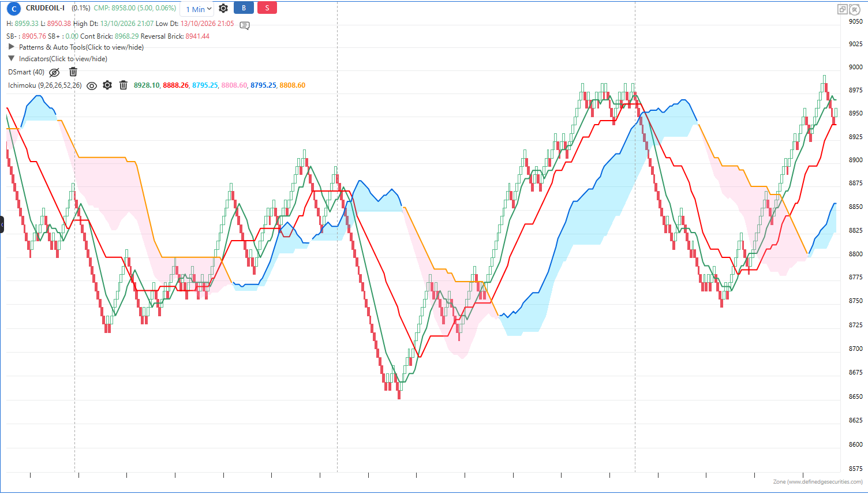Hide the Ichimoku indicator with eye icon
Screen dimensions: 868x494
click(92, 86)
